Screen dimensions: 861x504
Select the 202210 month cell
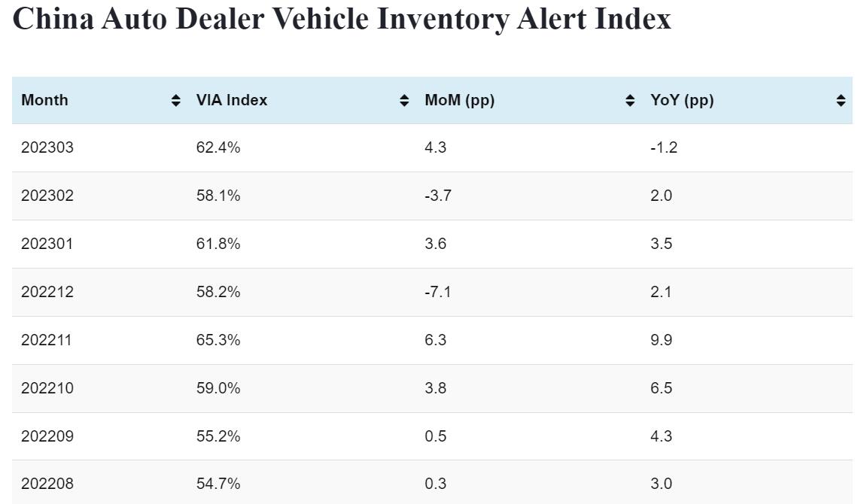[x=47, y=388]
